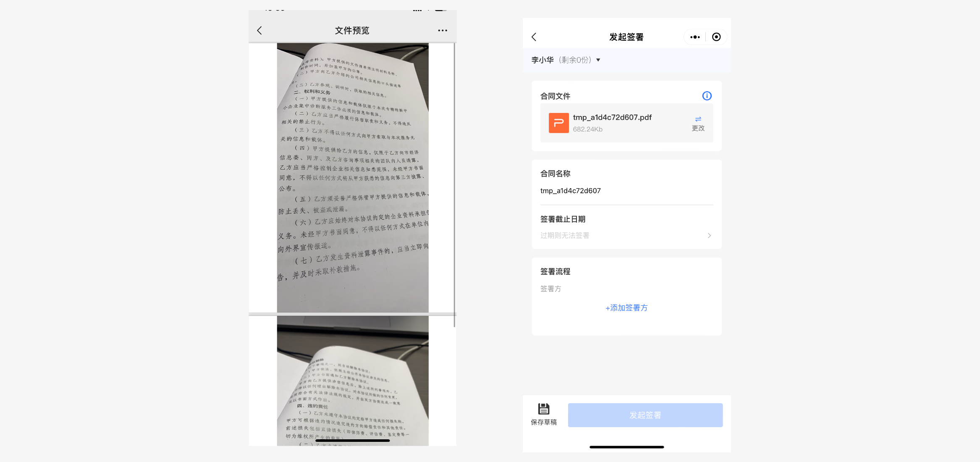Tap the 签署截止日期 chevron arrow

coord(709,236)
